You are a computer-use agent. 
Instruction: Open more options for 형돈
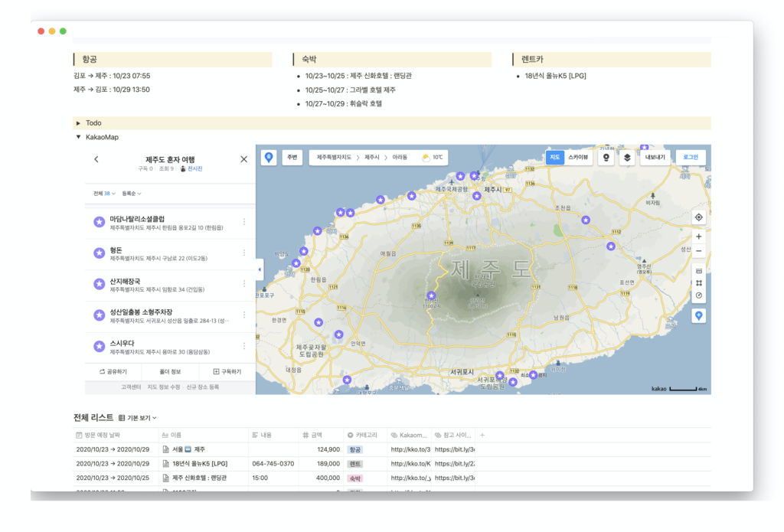click(244, 253)
